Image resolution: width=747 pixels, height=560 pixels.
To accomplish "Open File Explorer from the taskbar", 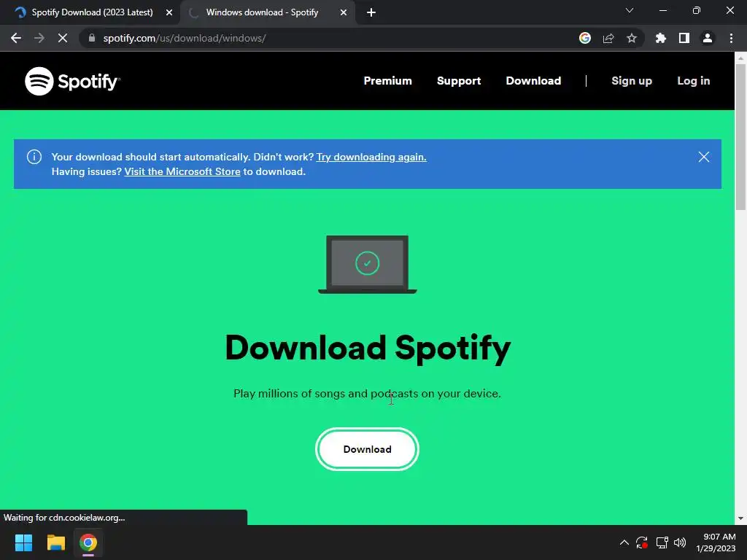I will [55, 542].
